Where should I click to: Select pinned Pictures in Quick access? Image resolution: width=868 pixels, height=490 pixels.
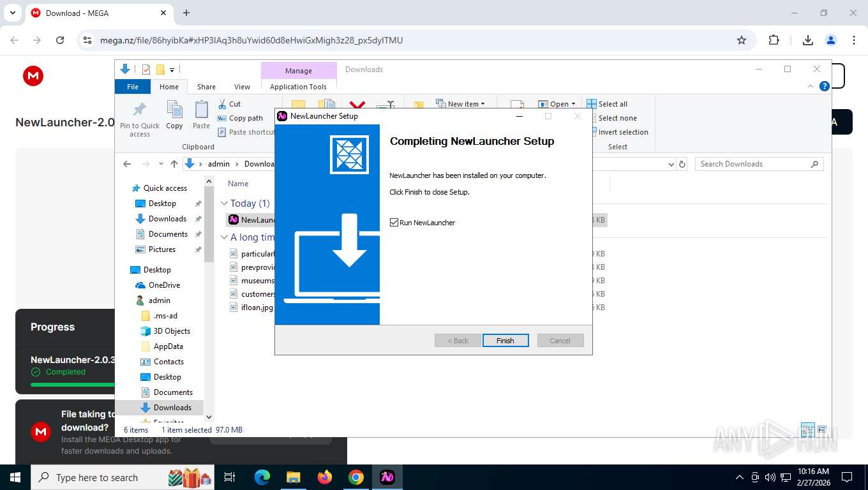161,249
